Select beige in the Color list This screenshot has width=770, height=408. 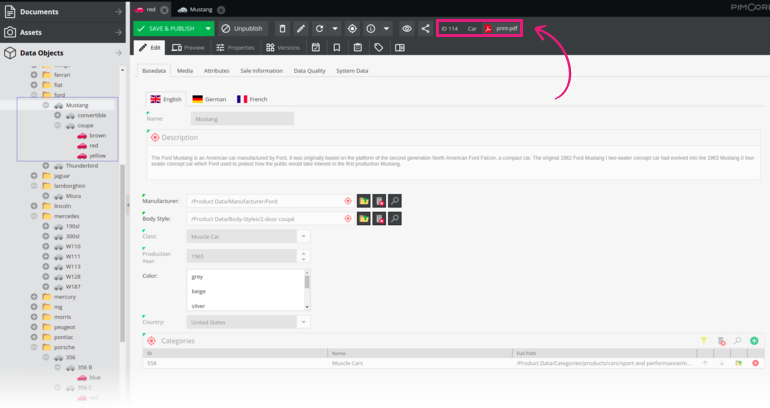198,292
